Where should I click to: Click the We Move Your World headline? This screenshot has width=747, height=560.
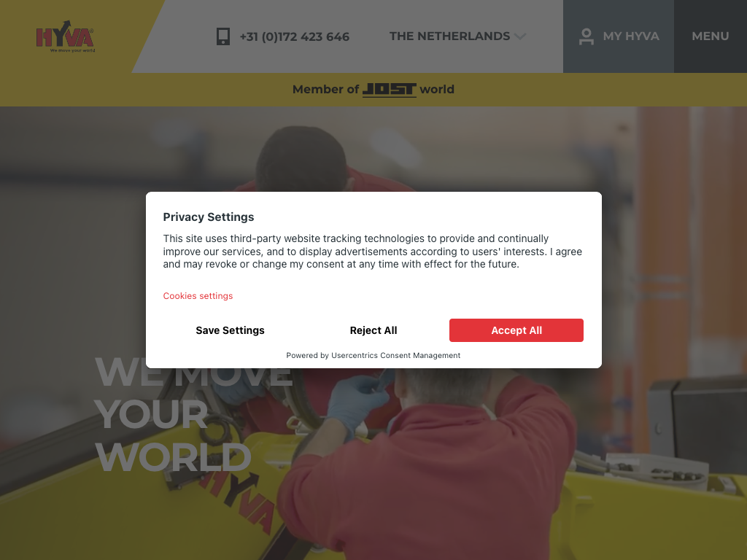193,413
